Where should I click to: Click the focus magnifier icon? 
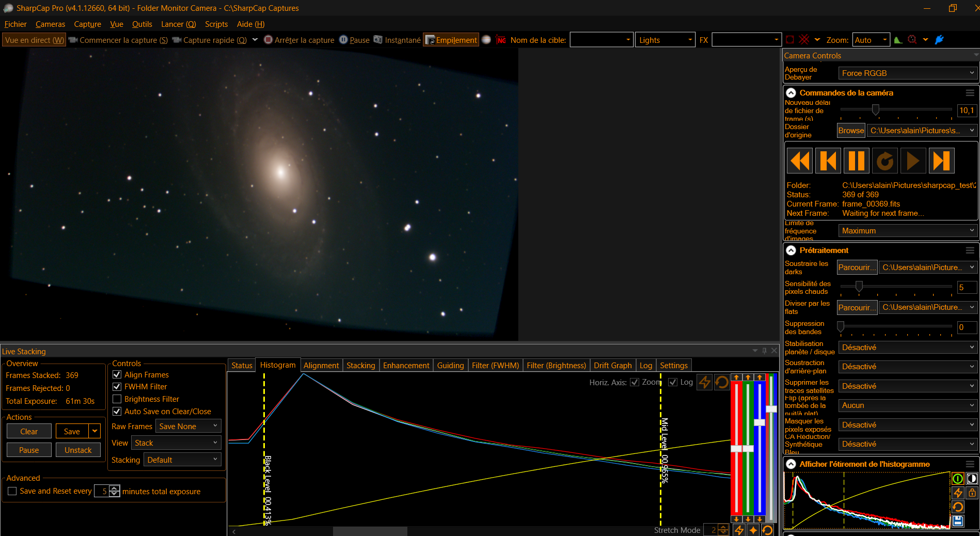point(912,40)
